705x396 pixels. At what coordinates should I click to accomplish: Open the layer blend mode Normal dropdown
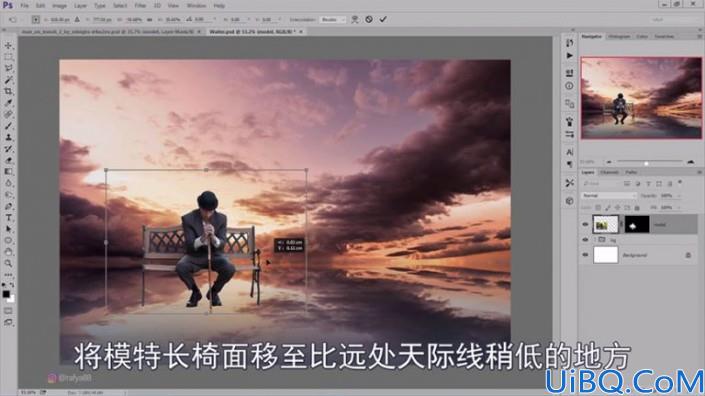[x=609, y=196]
